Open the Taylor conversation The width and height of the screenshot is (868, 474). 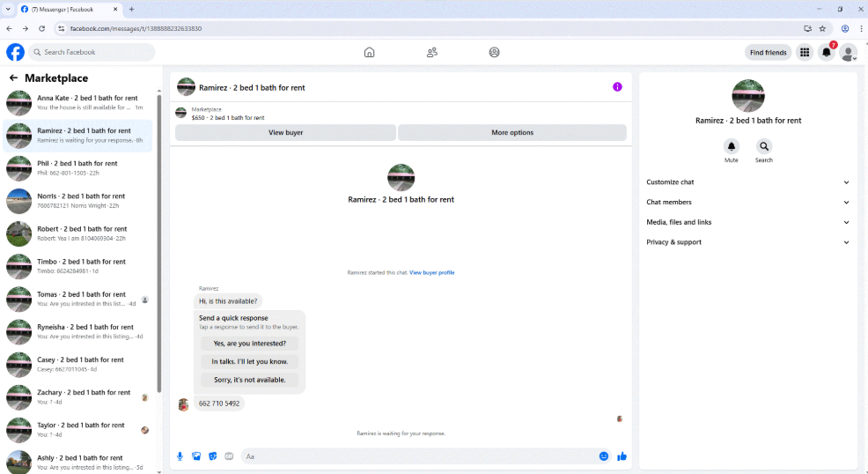pos(78,429)
